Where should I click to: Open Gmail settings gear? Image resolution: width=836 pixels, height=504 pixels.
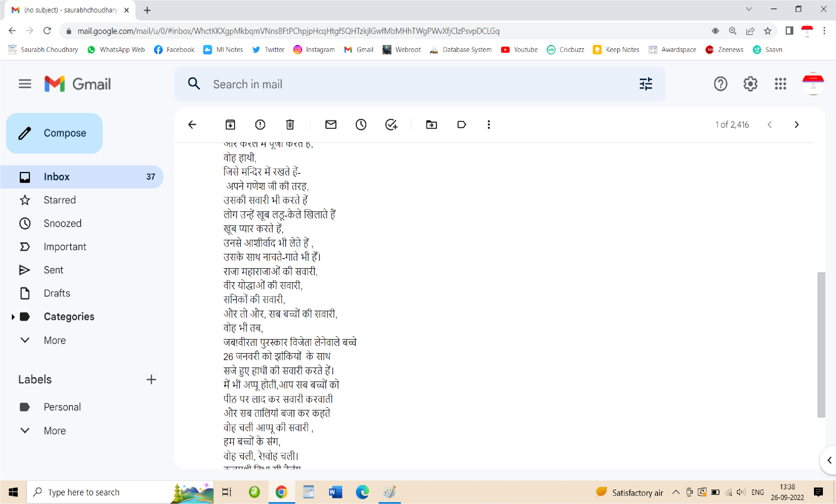coord(750,84)
